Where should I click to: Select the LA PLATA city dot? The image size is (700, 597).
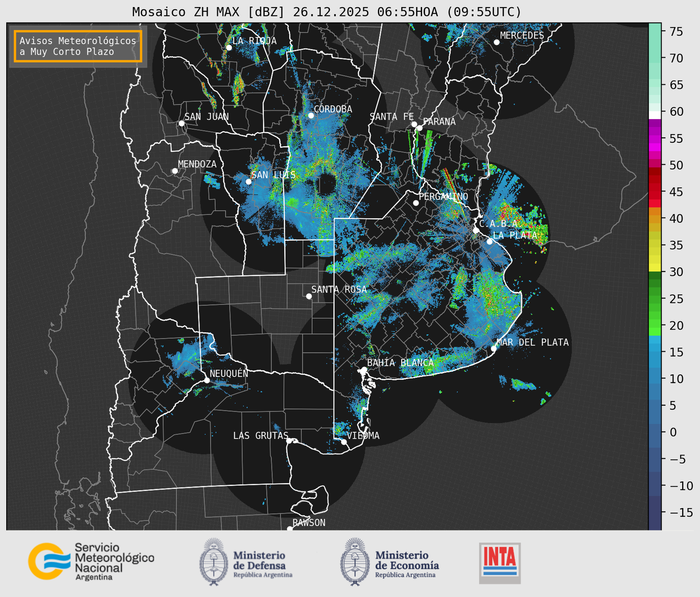(x=490, y=242)
